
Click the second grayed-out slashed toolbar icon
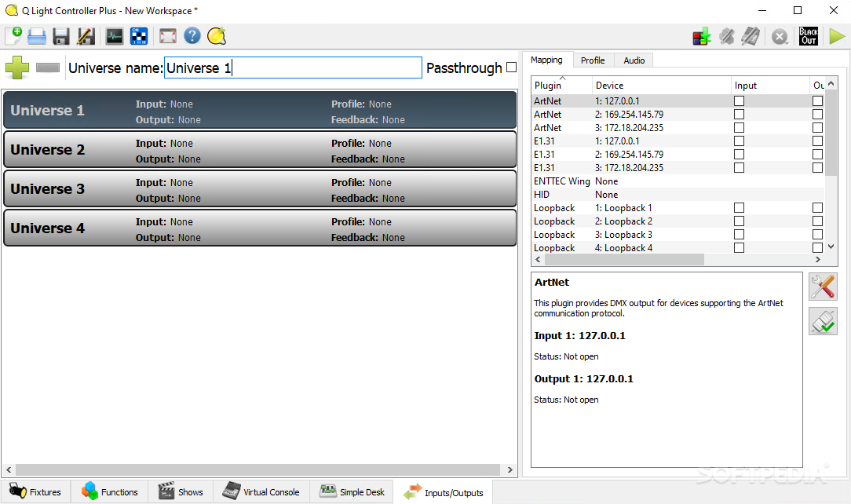tap(751, 36)
